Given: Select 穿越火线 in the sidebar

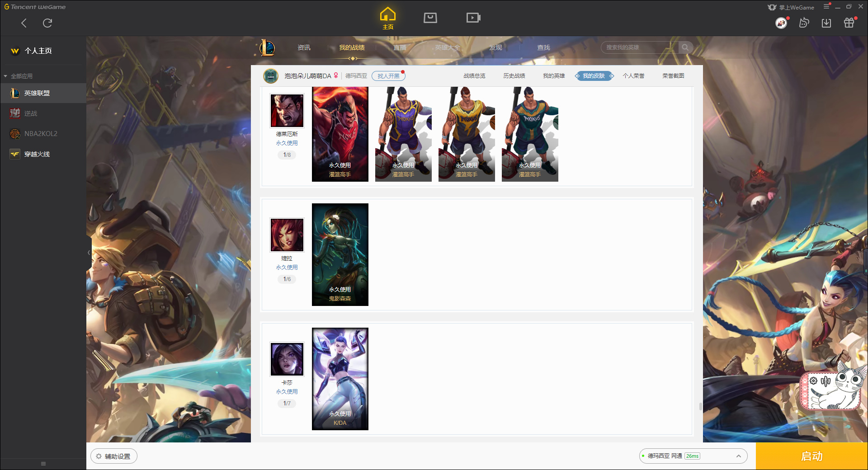Looking at the screenshot, I should [43, 154].
